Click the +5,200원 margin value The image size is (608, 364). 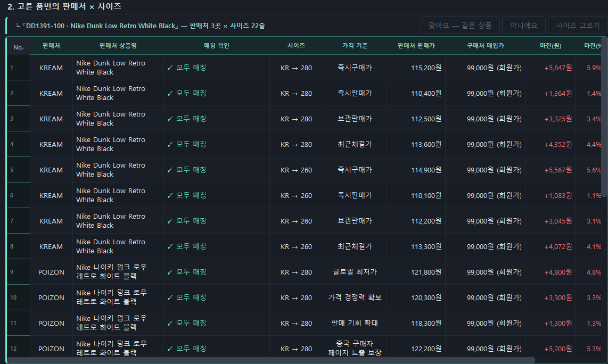[558, 349]
